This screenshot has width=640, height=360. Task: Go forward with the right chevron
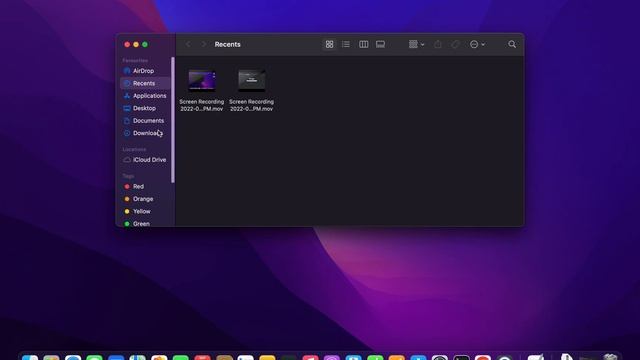pyautogui.click(x=203, y=44)
